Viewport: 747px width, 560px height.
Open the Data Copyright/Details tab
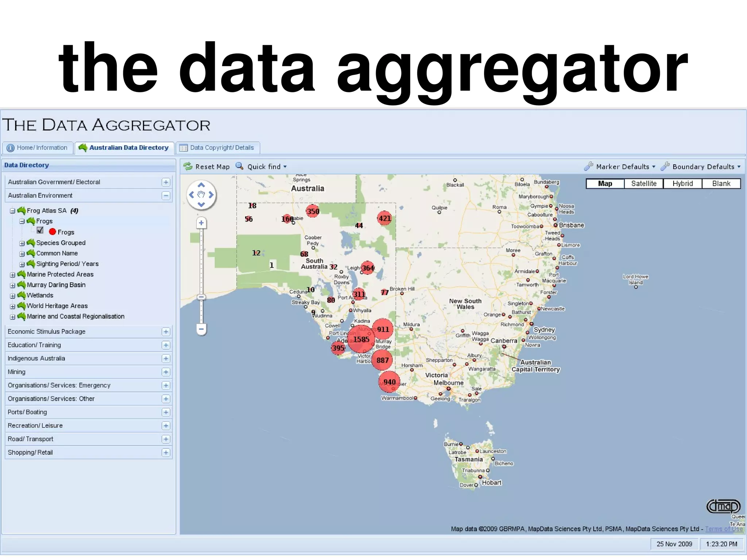(218, 148)
